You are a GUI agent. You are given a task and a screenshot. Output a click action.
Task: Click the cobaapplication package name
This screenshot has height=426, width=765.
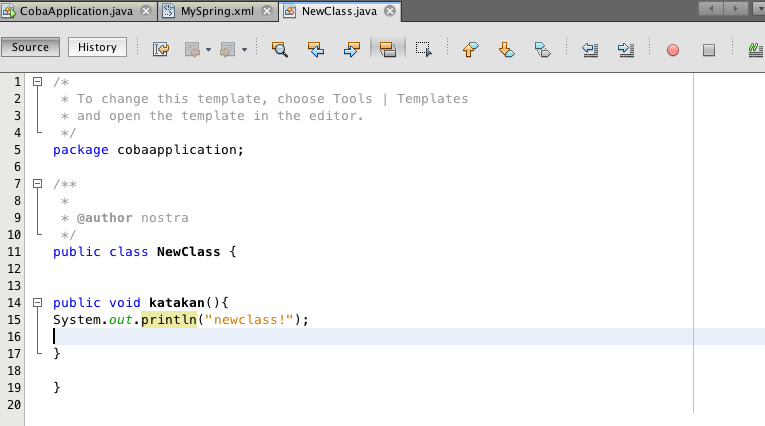tap(177, 150)
